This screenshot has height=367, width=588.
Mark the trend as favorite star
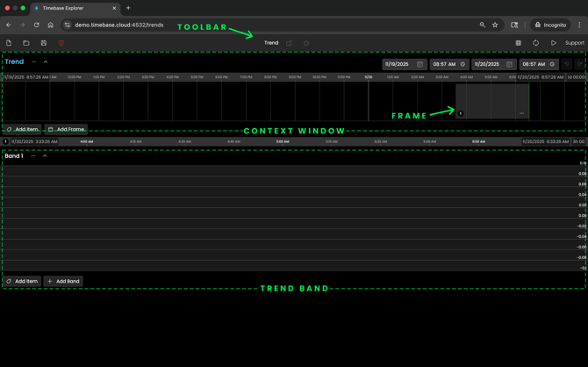point(306,43)
